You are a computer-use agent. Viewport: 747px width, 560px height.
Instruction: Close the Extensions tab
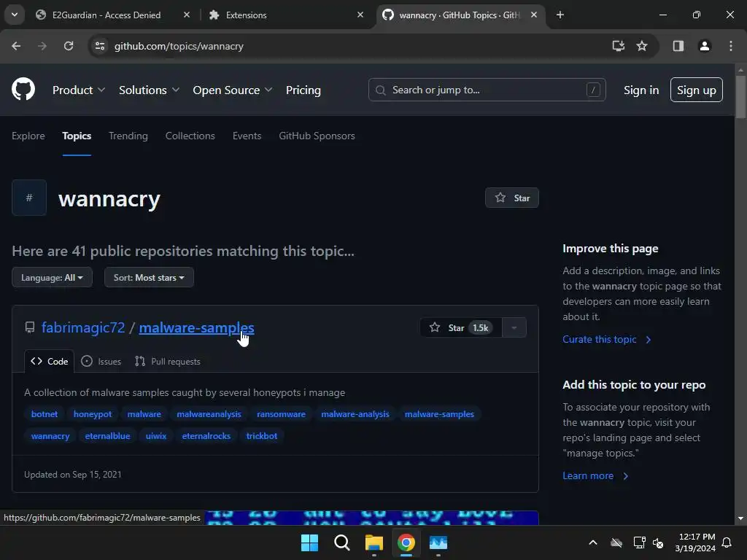(360, 15)
